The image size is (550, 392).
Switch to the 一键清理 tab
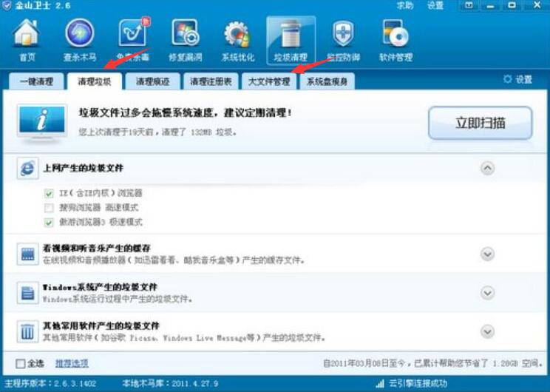point(36,81)
